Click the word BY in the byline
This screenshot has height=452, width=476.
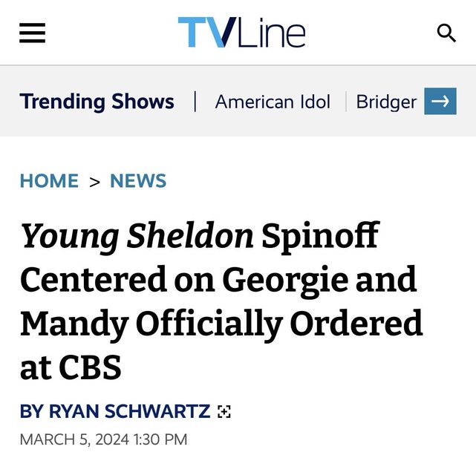tap(32, 411)
